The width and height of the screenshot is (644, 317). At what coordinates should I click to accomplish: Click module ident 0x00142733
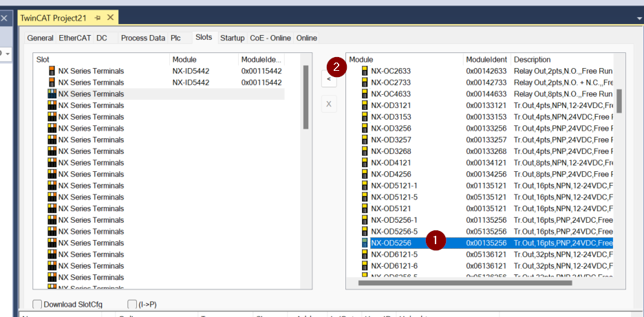click(486, 83)
